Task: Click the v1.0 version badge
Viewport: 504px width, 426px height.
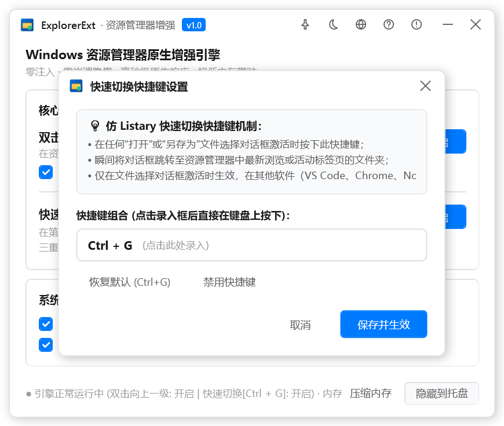Action: [194, 25]
